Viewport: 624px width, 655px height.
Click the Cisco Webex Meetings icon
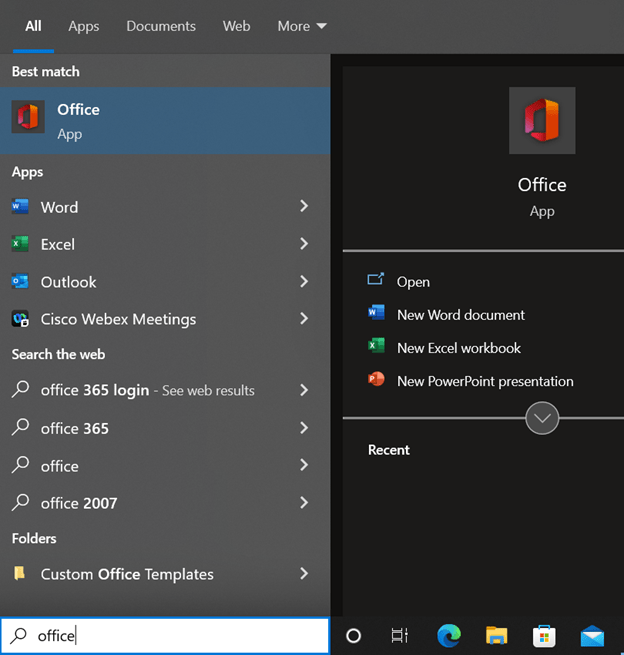[20, 319]
